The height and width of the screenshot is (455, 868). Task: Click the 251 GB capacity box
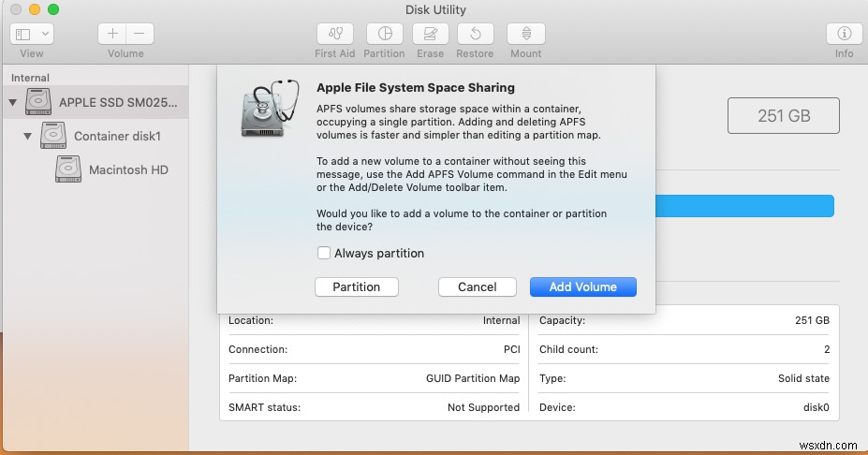784,116
